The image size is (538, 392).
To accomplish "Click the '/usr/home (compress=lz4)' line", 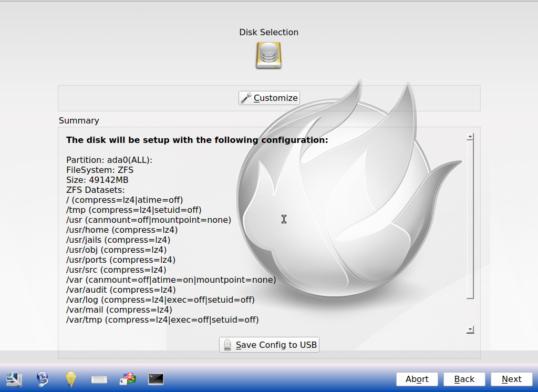I will point(122,230).
